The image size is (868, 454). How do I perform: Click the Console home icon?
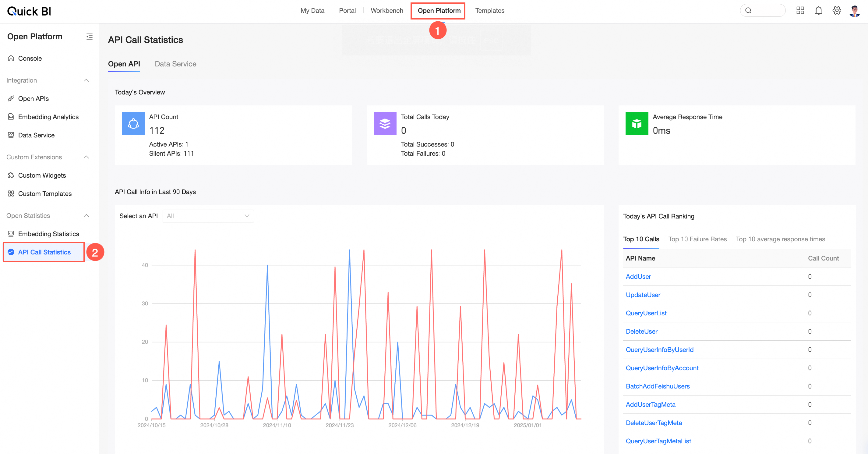pos(11,58)
